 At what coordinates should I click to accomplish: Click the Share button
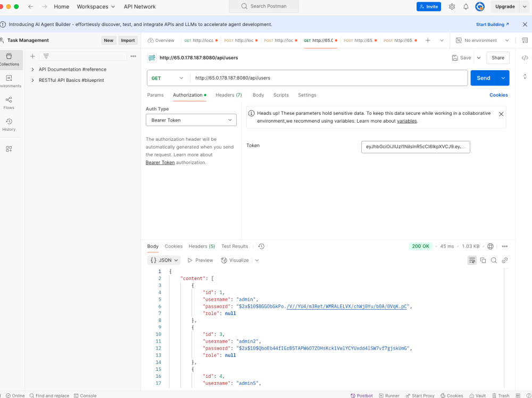click(498, 58)
